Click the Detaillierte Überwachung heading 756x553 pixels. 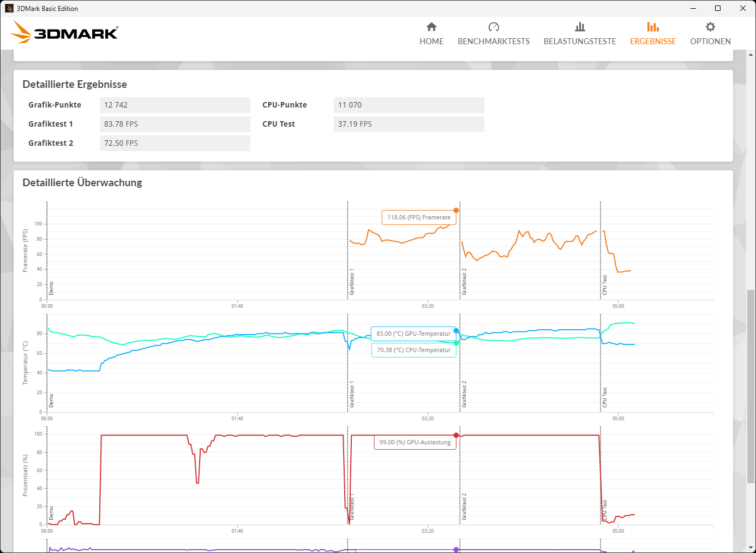point(82,183)
